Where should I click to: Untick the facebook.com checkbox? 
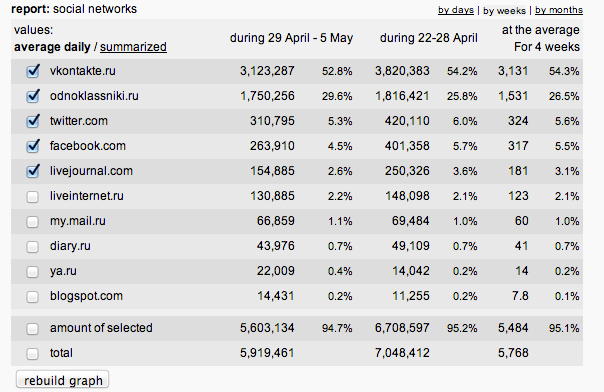(x=33, y=146)
